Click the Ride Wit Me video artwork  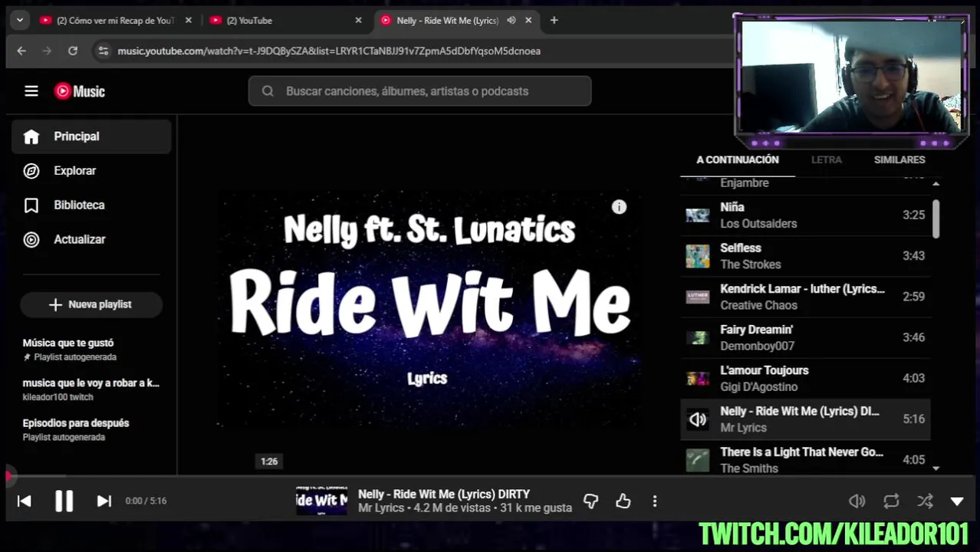428,308
